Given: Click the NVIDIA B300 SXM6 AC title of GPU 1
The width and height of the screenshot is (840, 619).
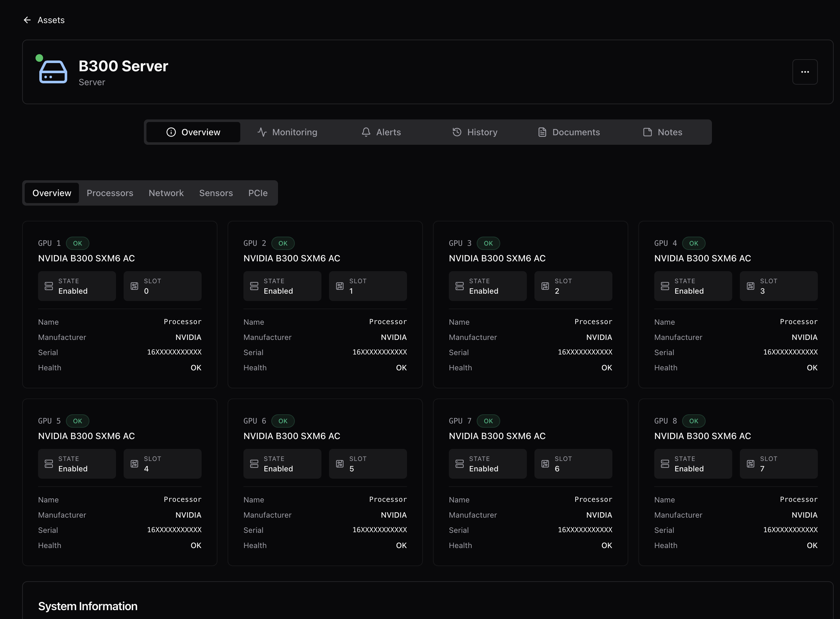Looking at the screenshot, I should [87, 258].
